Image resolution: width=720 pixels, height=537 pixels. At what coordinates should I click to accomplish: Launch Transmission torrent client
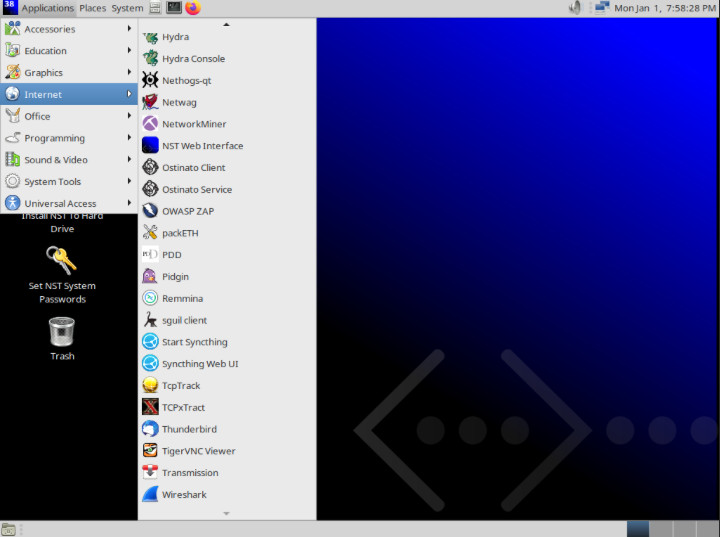click(x=227, y=473)
